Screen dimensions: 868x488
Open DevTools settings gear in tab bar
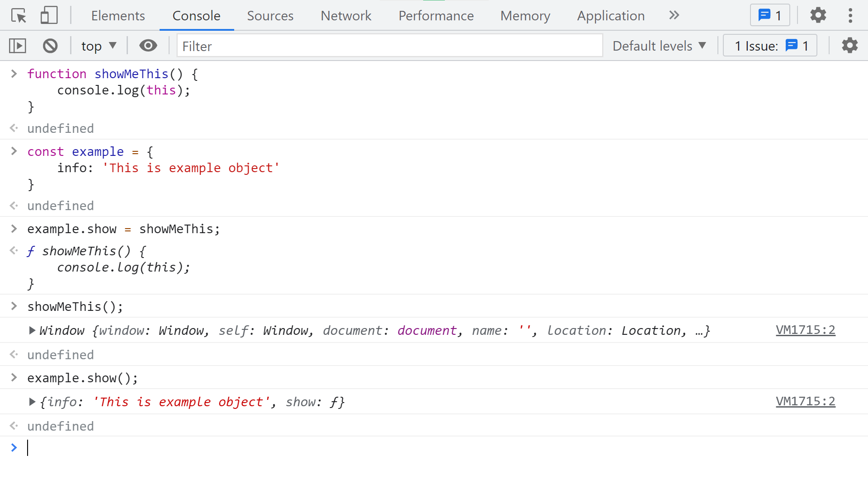point(818,15)
